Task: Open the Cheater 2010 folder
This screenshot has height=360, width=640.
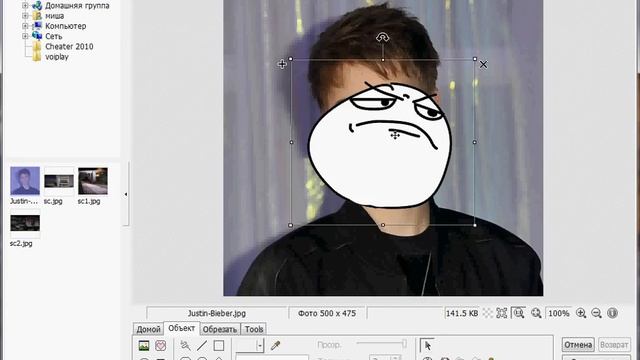Action: (69, 47)
